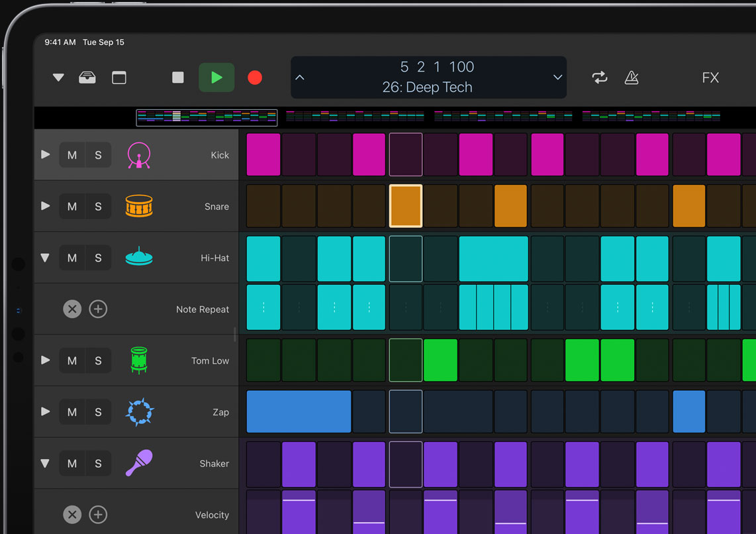Select the Shaker maraca icon
This screenshot has width=756, height=534.
(139, 463)
